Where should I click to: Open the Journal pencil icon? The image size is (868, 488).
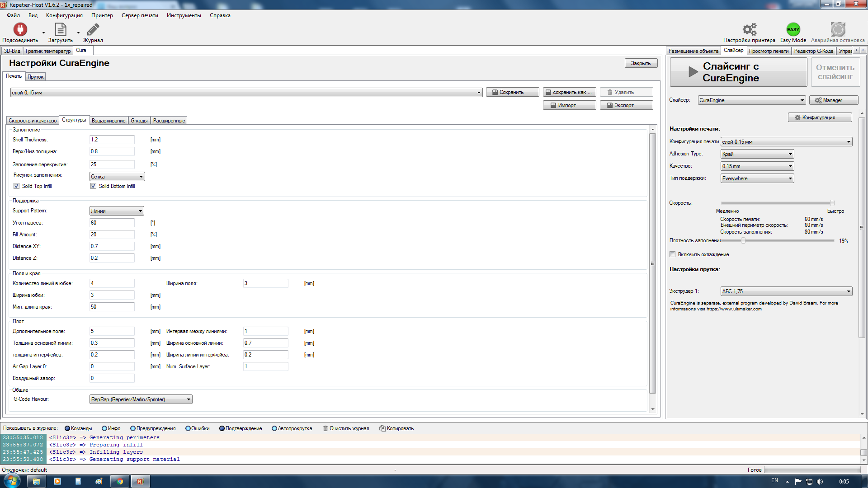[x=93, y=30]
